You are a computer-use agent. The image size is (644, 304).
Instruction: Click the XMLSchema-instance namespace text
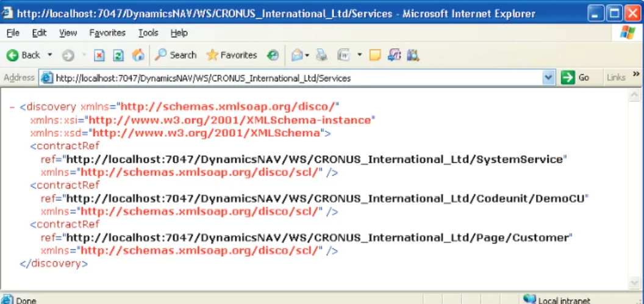pos(230,120)
